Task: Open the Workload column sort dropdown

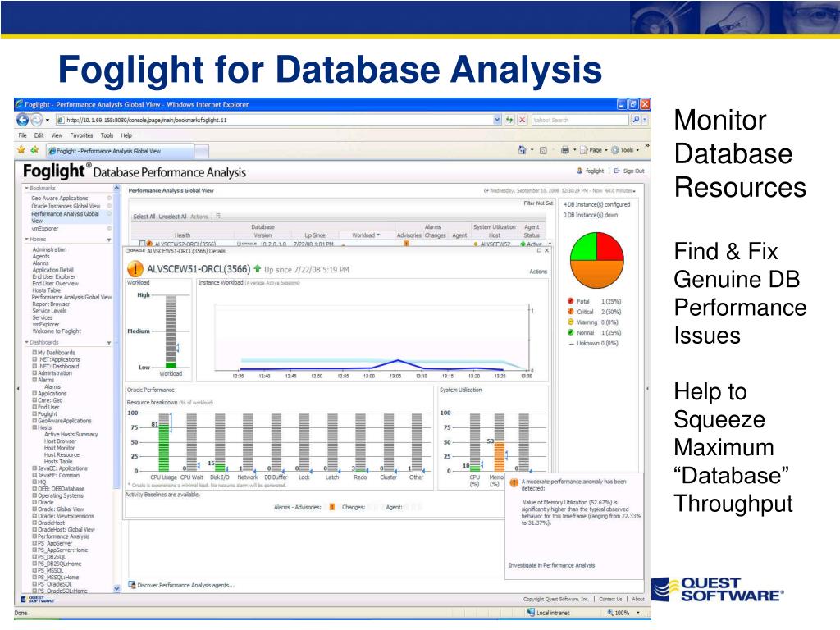Action: (378, 235)
